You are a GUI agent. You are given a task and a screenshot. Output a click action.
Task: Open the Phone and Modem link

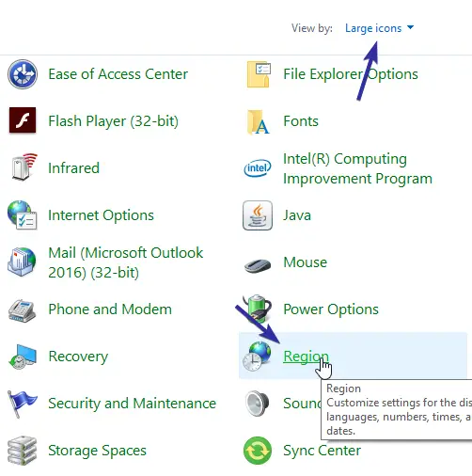click(x=110, y=309)
